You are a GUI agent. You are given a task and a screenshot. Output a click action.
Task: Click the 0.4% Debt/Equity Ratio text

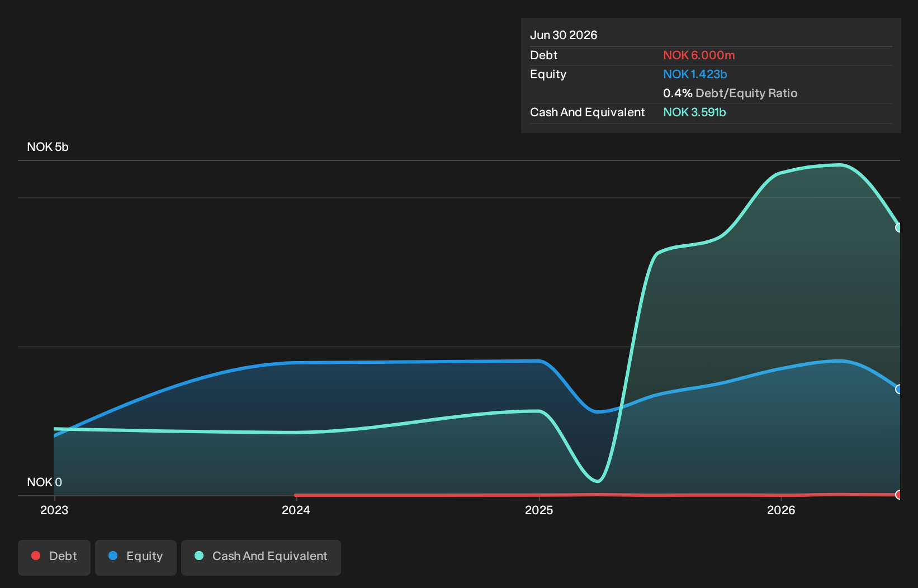point(730,93)
